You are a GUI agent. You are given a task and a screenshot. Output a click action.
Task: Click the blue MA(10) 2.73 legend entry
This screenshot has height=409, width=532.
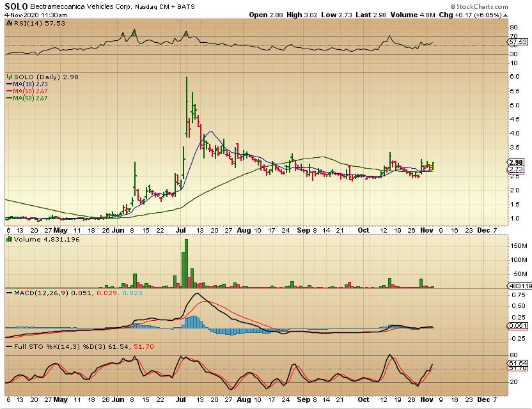27,84
